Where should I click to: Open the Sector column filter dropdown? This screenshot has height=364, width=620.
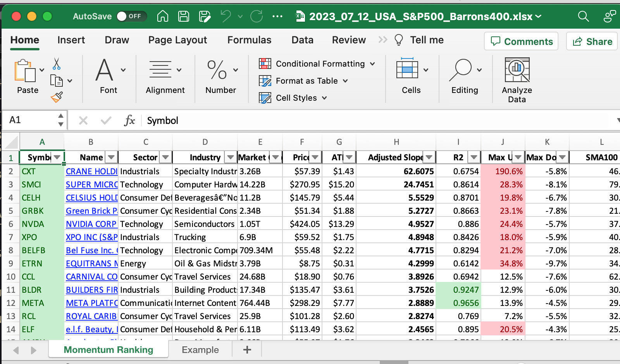pos(165,157)
